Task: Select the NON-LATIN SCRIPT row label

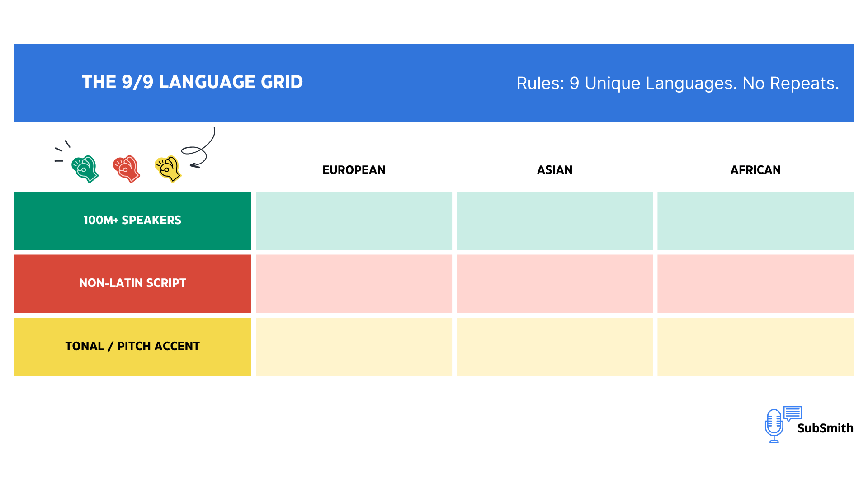Action: point(132,283)
